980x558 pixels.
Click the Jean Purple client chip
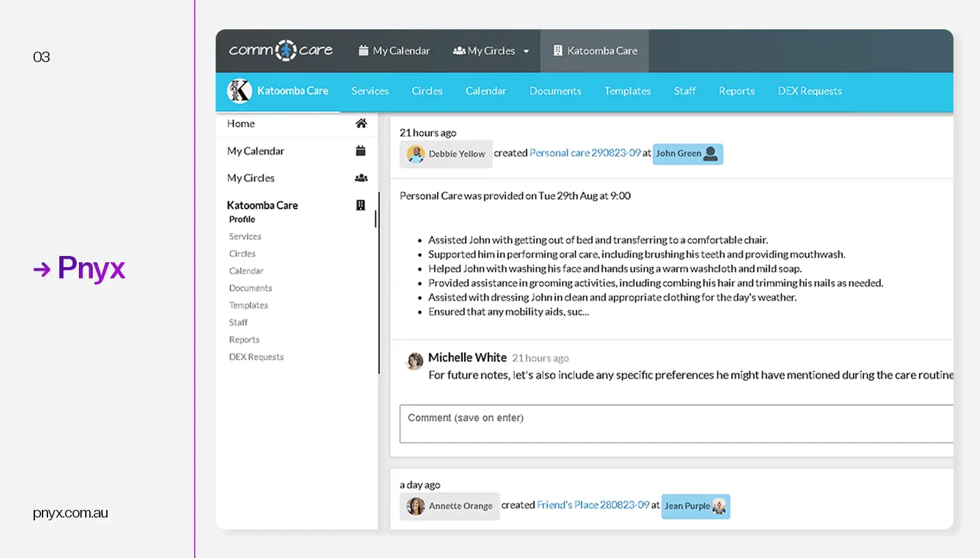tap(695, 506)
